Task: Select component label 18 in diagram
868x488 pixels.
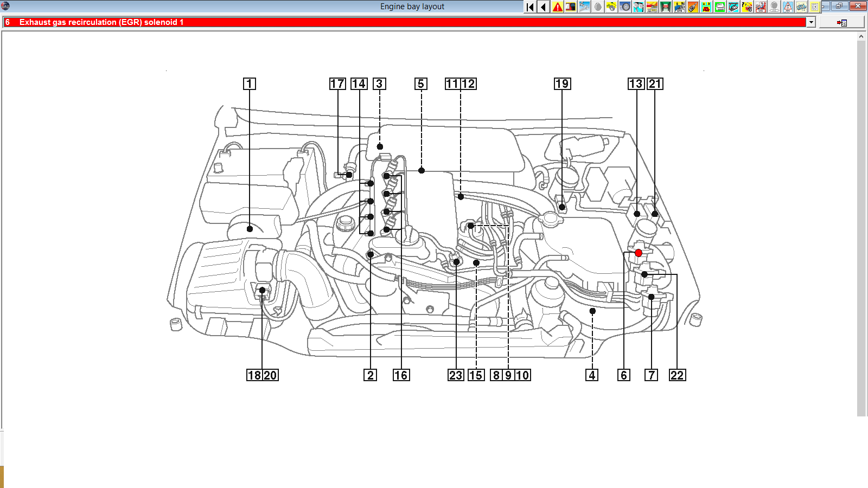Action: point(254,375)
